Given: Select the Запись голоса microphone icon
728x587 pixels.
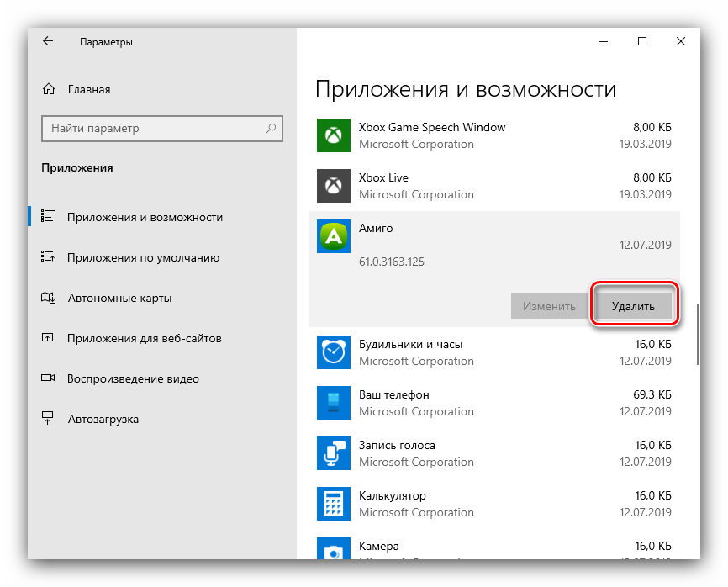Looking at the screenshot, I should tap(332, 453).
